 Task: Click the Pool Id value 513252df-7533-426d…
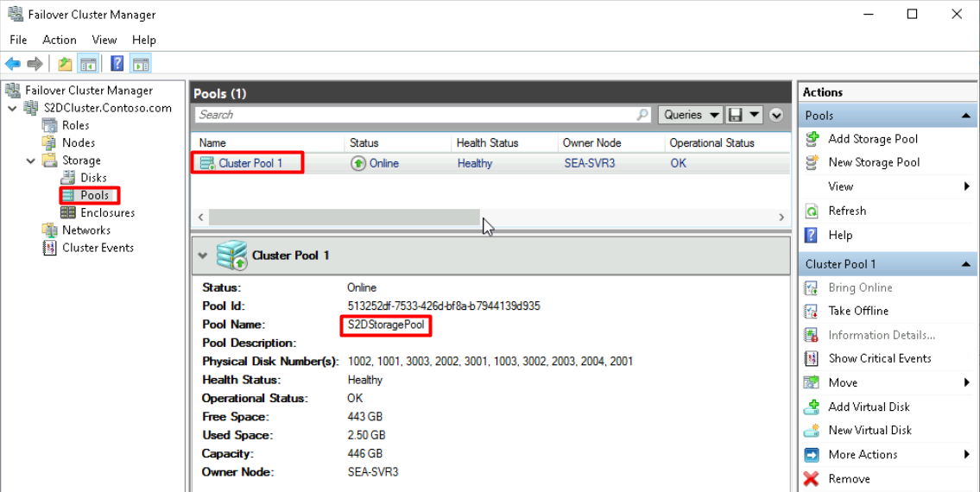point(444,306)
